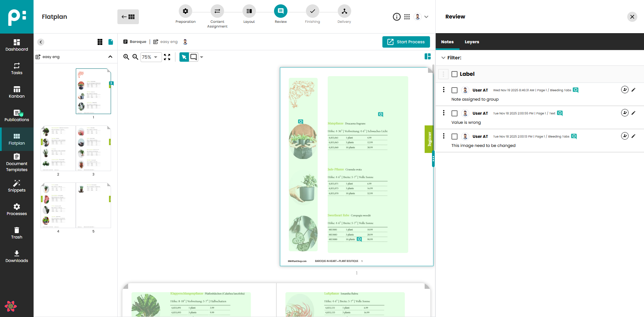Assign user to 'Note assigned to group'
Image resolution: width=644 pixels, height=317 pixels.
[625, 90]
